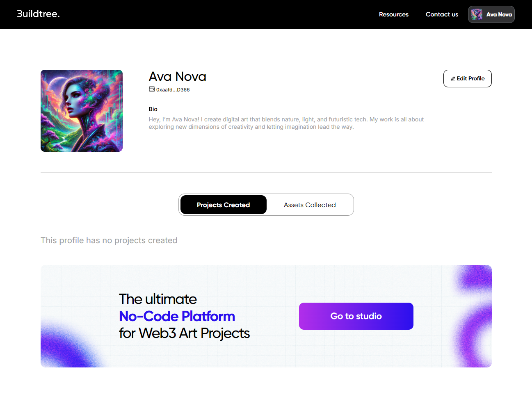The image size is (532, 406).
Task: Click the wallet icon beside the address
Action: (152, 89)
